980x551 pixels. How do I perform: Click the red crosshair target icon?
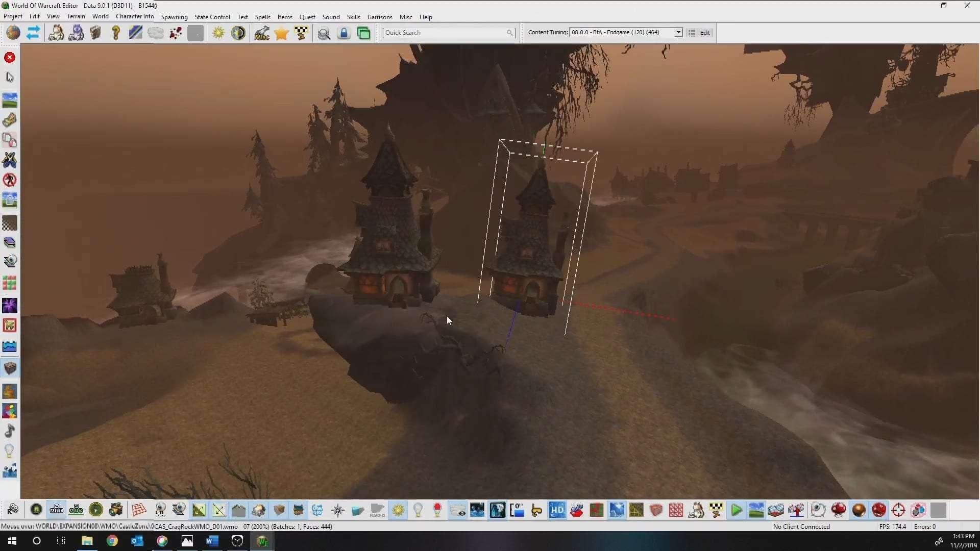tap(898, 510)
